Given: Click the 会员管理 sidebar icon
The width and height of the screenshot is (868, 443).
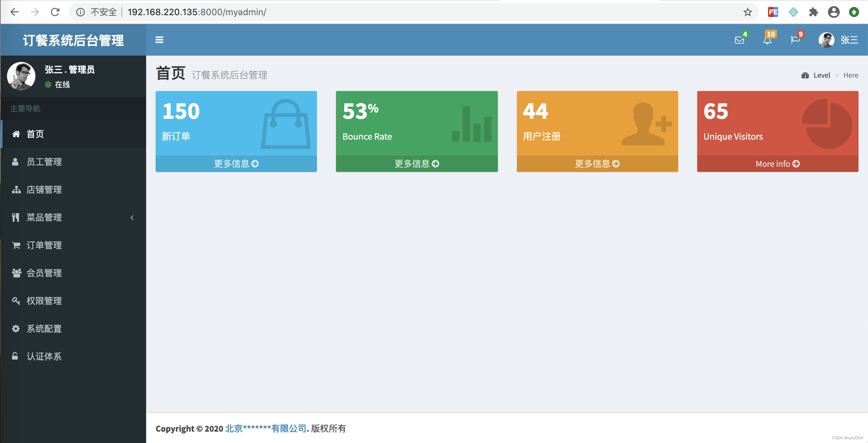Looking at the screenshot, I should click(x=15, y=272).
